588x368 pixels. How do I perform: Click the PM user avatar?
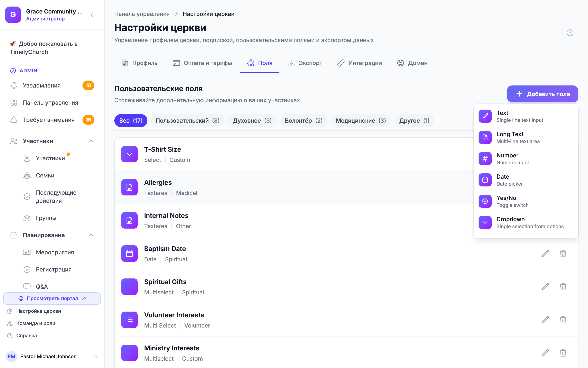pyautogui.click(x=11, y=356)
